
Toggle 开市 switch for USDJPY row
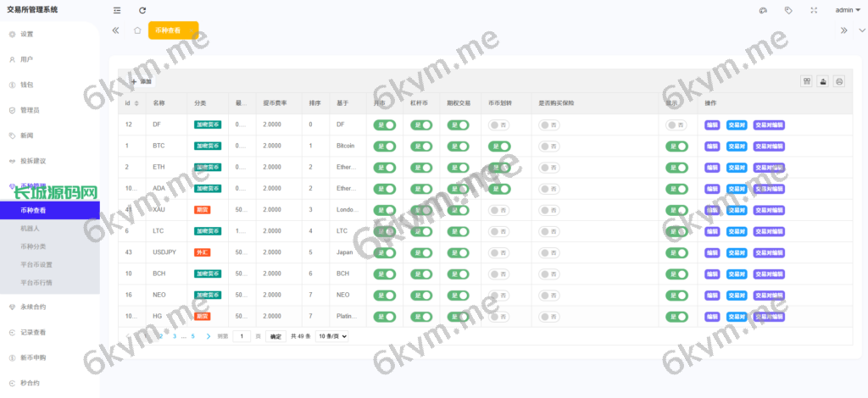[385, 252]
